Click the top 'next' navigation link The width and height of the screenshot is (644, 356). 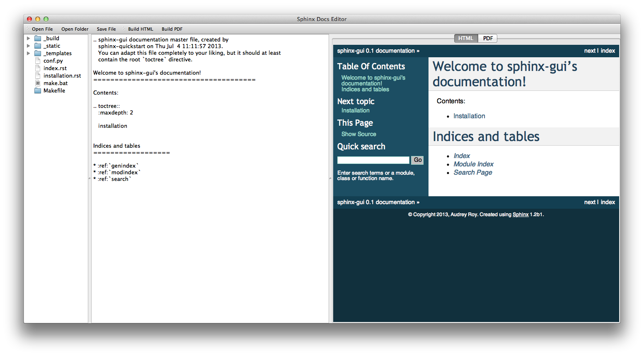tap(590, 51)
